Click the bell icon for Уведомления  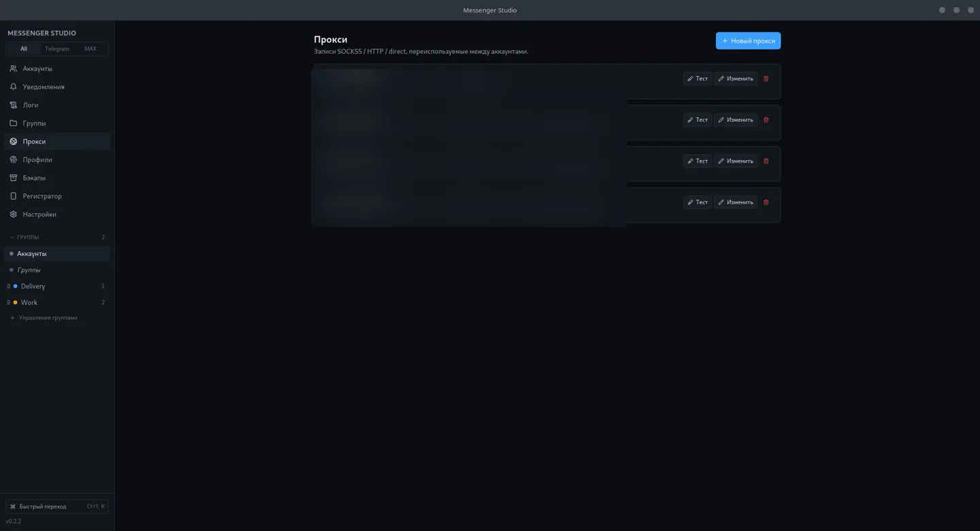tap(13, 87)
